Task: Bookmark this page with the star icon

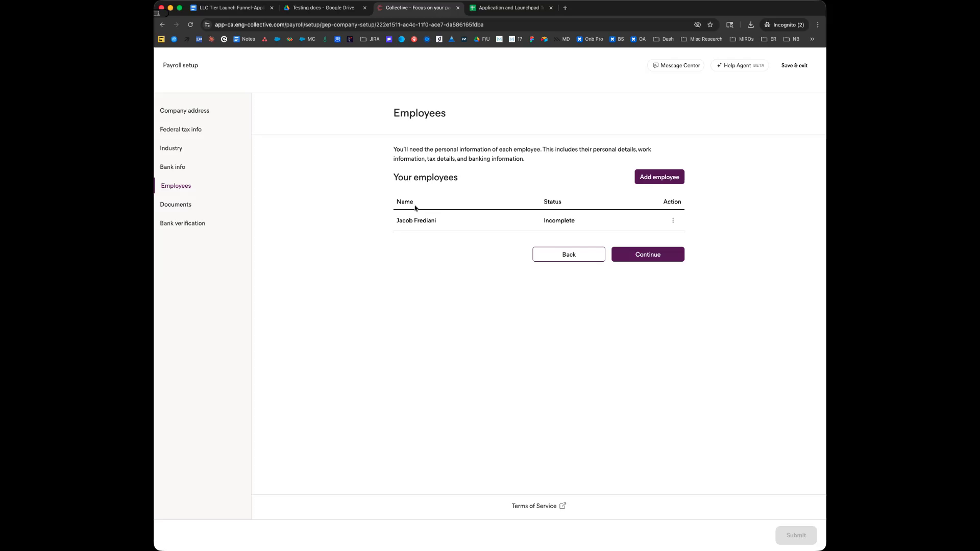Action: point(710,24)
